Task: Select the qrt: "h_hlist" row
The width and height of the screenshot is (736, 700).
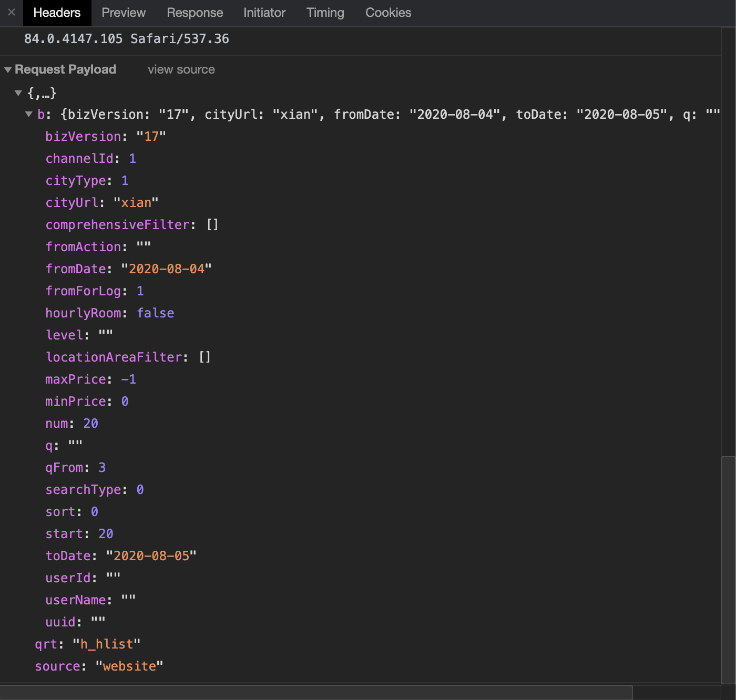Action: pos(88,644)
